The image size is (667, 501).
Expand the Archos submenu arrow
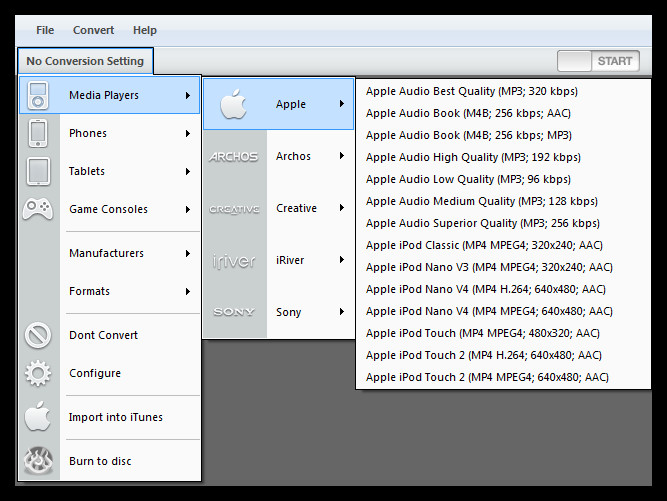pos(342,156)
